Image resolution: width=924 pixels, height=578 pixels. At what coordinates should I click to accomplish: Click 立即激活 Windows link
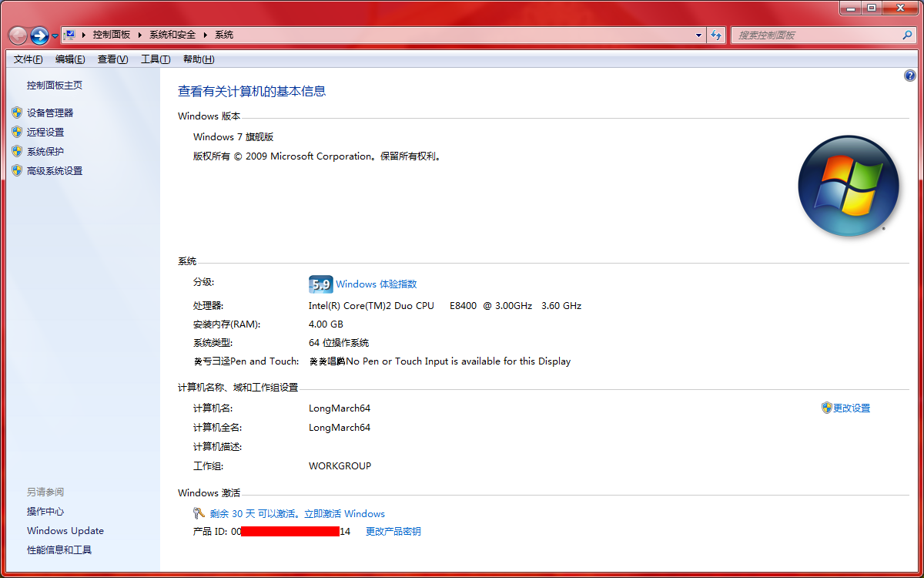coord(346,513)
